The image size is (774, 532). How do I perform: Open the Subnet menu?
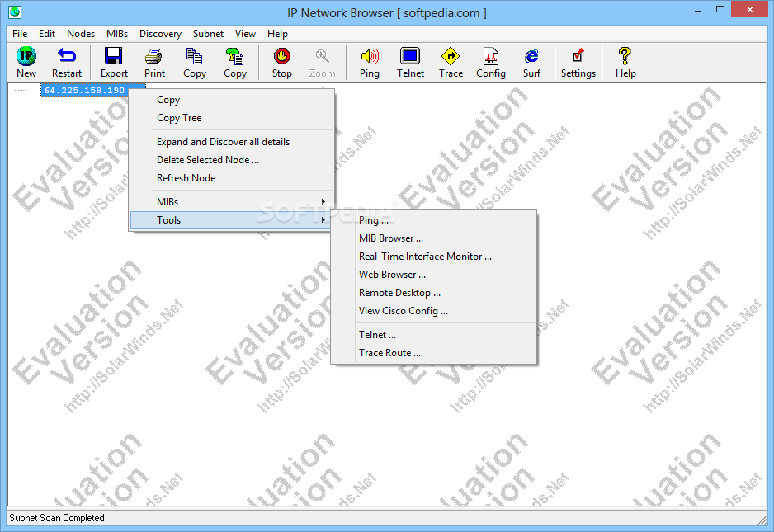208,34
